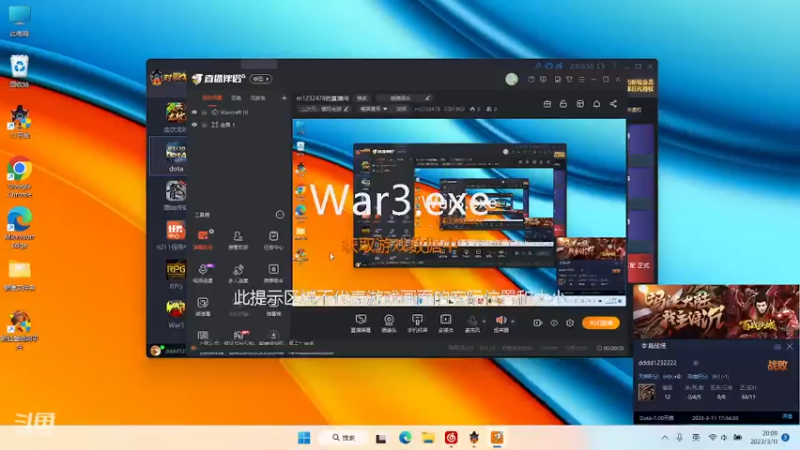The width and height of the screenshot is (800, 450).
Task: Expand speaker options arrow
Action: [x=513, y=321]
